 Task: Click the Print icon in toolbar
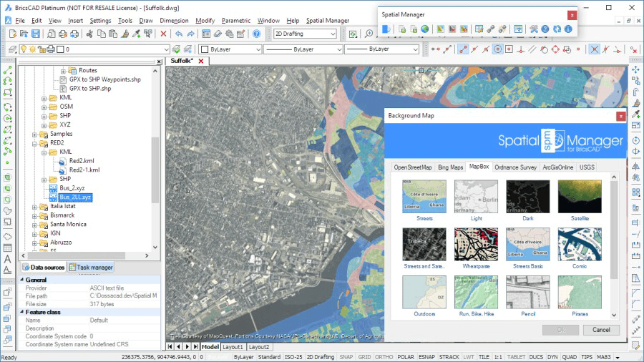coord(63,34)
